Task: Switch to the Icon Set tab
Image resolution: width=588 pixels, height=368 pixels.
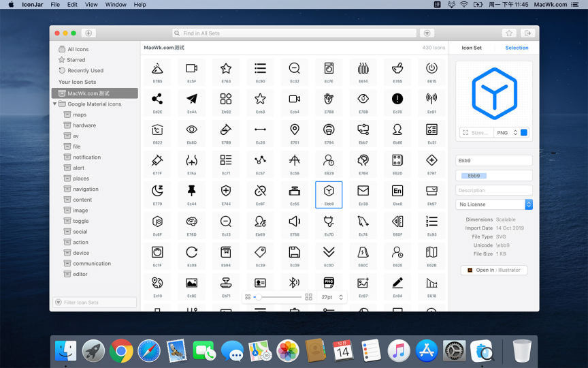Action: 472,48
